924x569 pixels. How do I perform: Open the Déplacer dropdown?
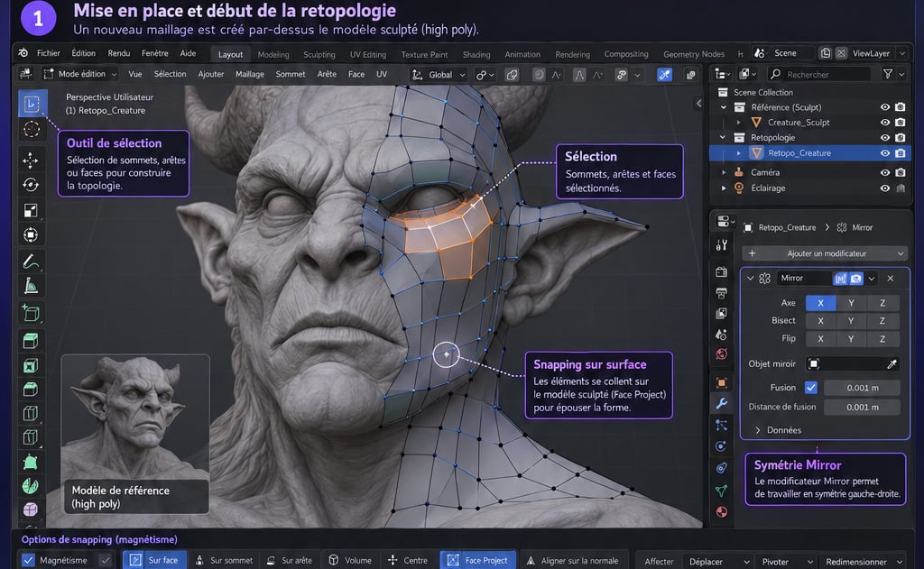pos(718,562)
